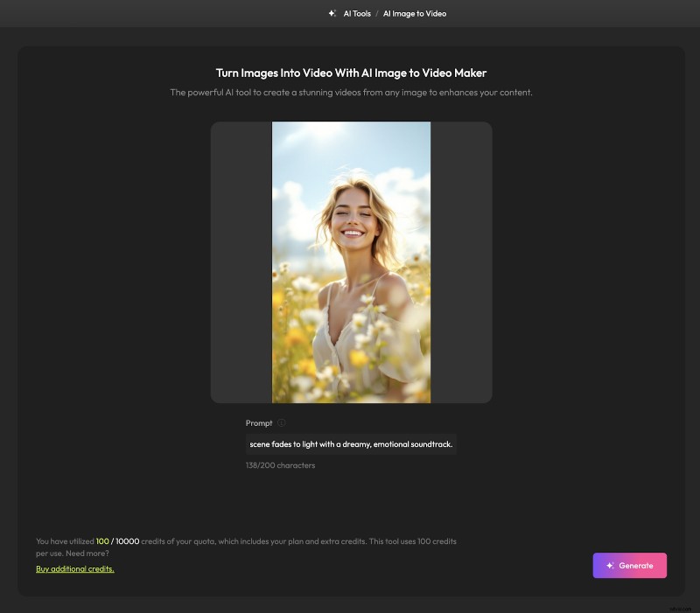
Task: Select the uploaded flower field portrait image
Action: [351, 261]
